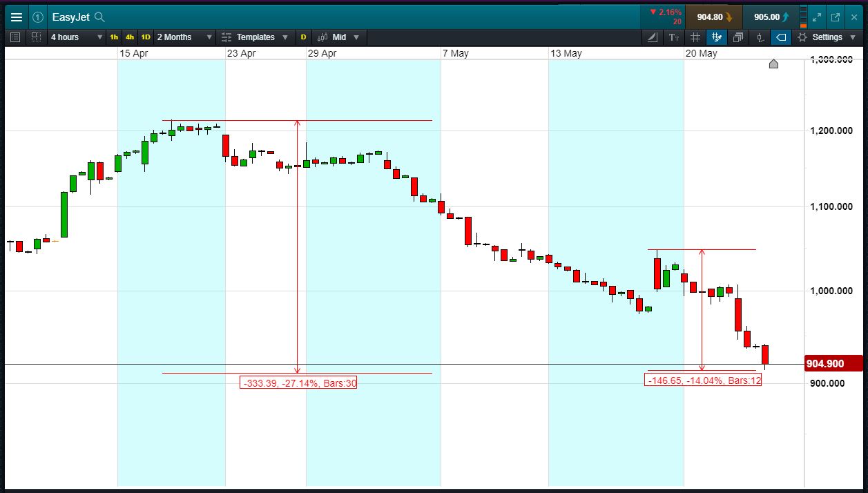
Task: Click the 1,100.000 price axis label
Action: tap(831, 206)
